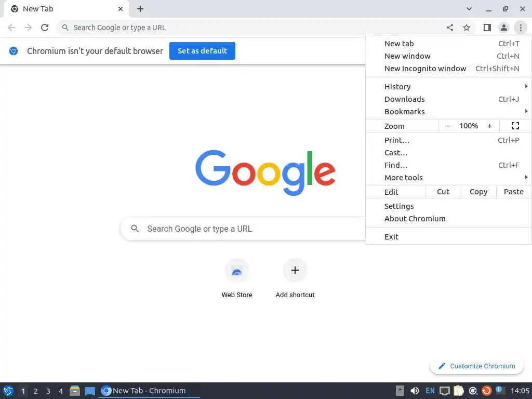
Task: Click the network tray icon
Action: pyautogui.click(x=445, y=391)
